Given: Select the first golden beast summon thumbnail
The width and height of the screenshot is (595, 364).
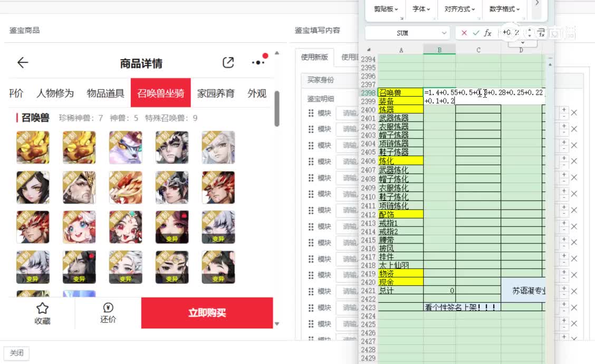Looking at the screenshot, I should (x=33, y=147).
